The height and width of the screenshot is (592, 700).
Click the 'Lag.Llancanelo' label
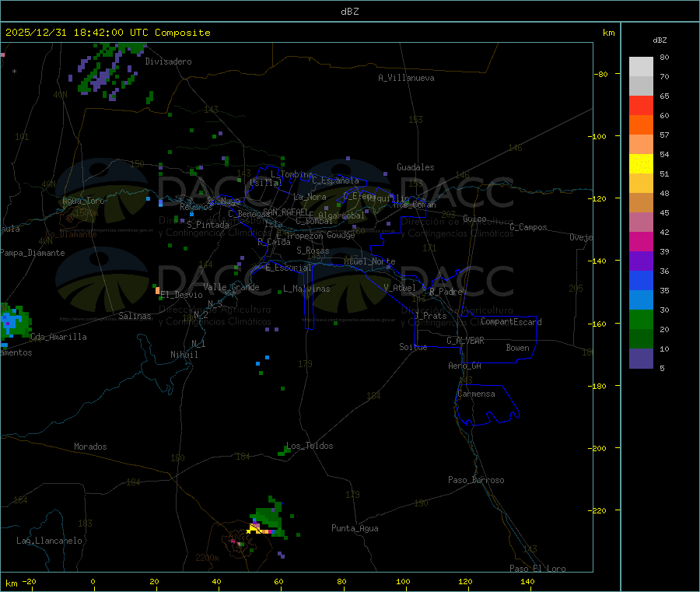coord(50,541)
